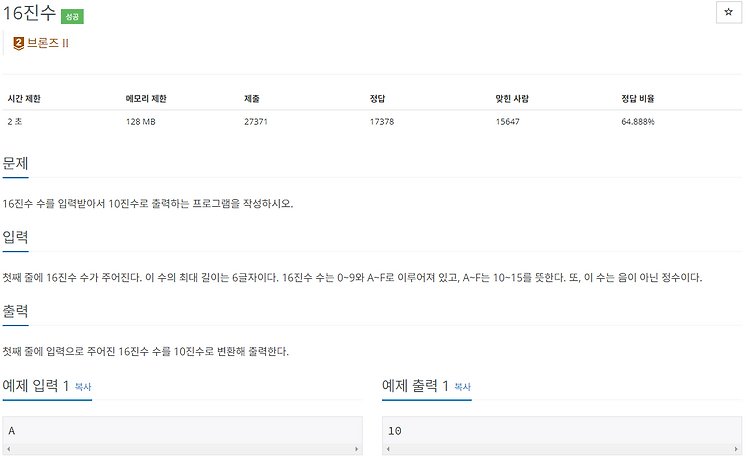Click the 예제 입력 1 heading

point(36,386)
